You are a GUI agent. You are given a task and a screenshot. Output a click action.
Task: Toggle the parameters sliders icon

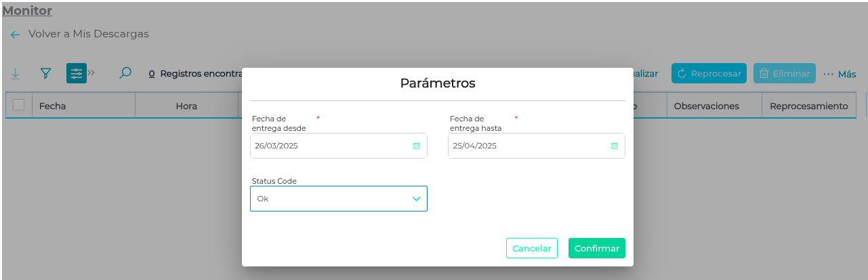point(76,73)
